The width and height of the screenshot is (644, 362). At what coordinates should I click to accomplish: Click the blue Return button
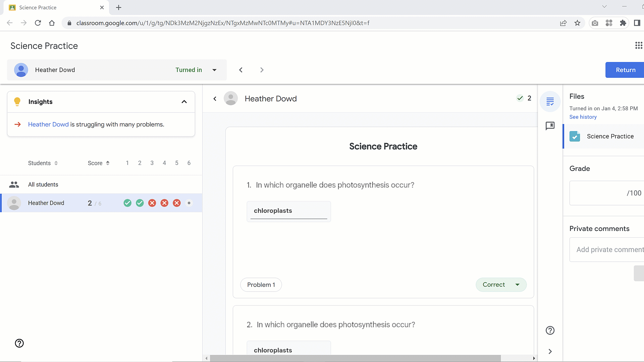click(625, 70)
